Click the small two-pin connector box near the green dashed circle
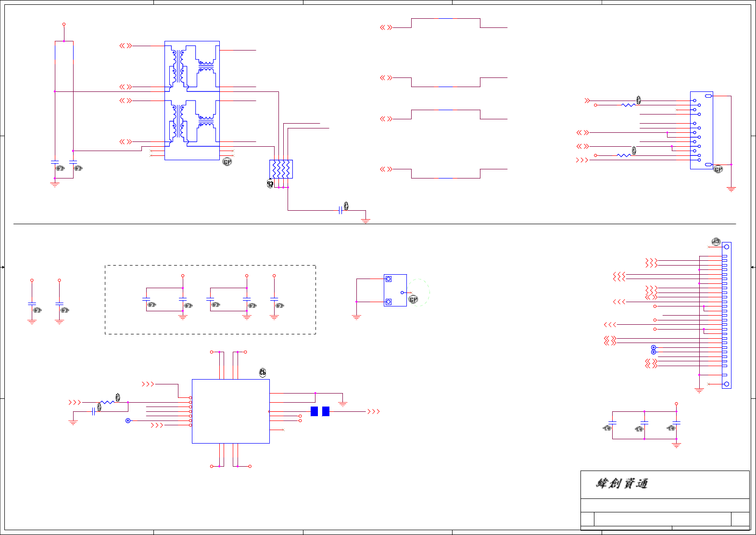Image resolution: width=756 pixels, height=535 pixels. [x=395, y=290]
